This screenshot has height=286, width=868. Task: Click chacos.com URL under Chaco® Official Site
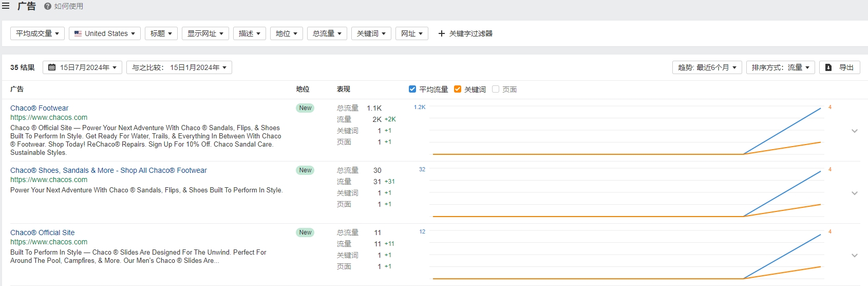(x=49, y=242)
